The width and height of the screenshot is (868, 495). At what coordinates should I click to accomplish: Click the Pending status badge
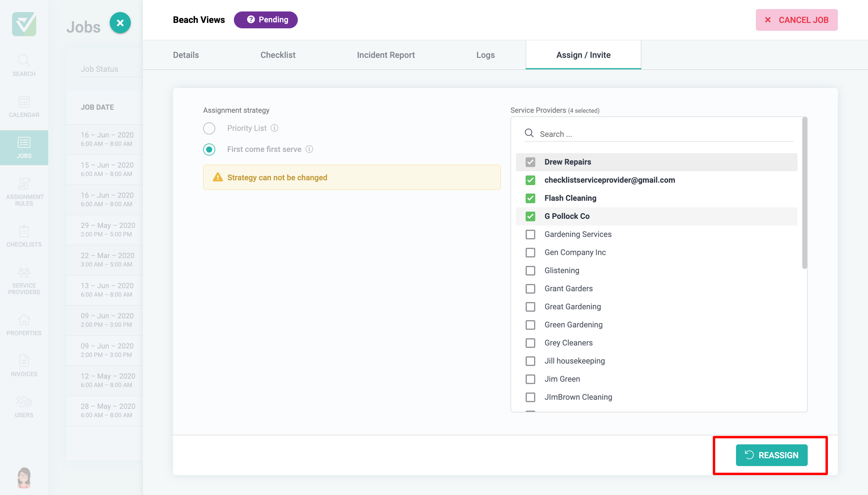tap(266, 20)
